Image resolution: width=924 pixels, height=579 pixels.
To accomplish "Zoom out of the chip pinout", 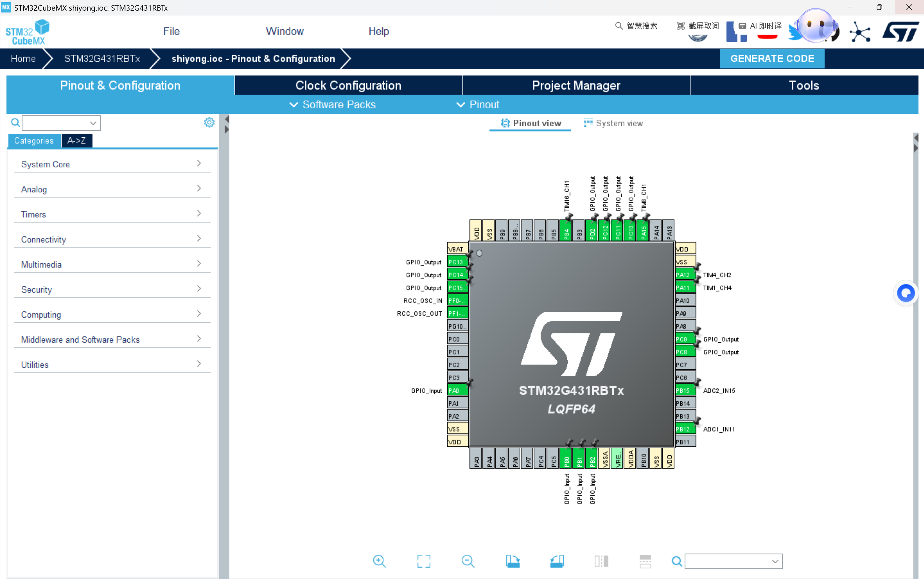I will click(x=468, y=561).
